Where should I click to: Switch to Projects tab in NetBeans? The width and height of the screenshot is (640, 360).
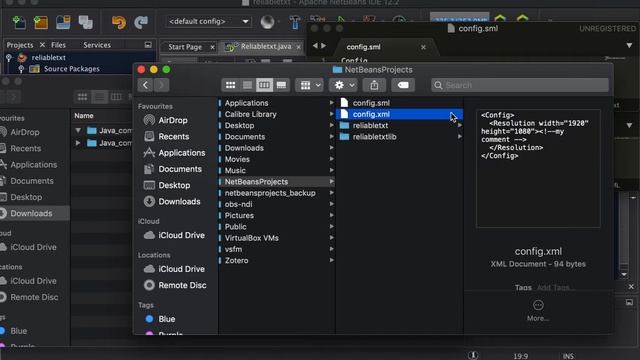click(20, 45)
